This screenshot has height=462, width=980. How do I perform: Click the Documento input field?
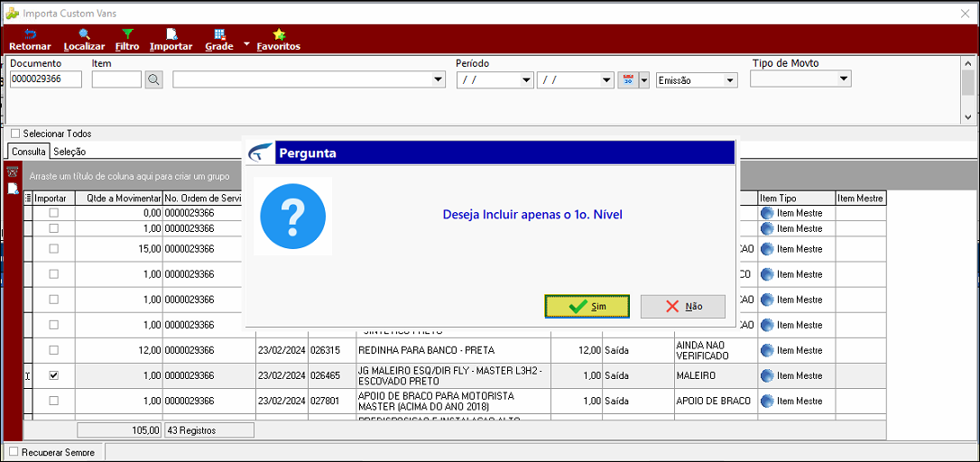[46, 79]
